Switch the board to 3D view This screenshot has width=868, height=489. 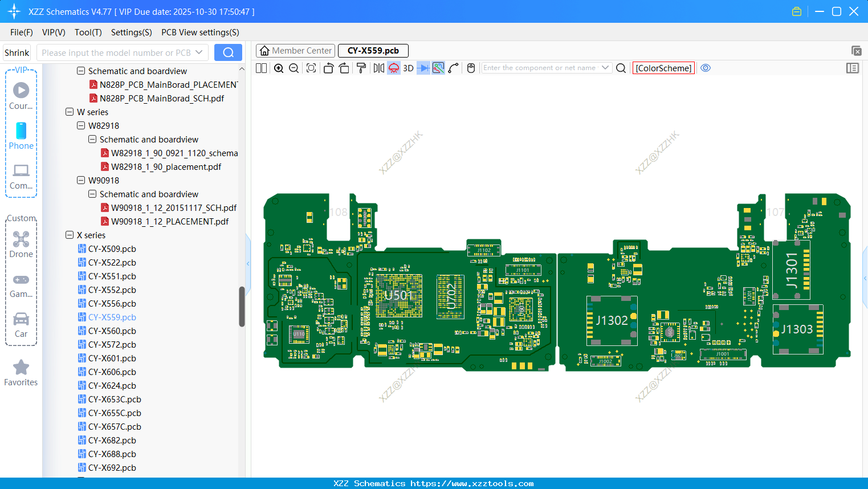[x=409, y=68]
